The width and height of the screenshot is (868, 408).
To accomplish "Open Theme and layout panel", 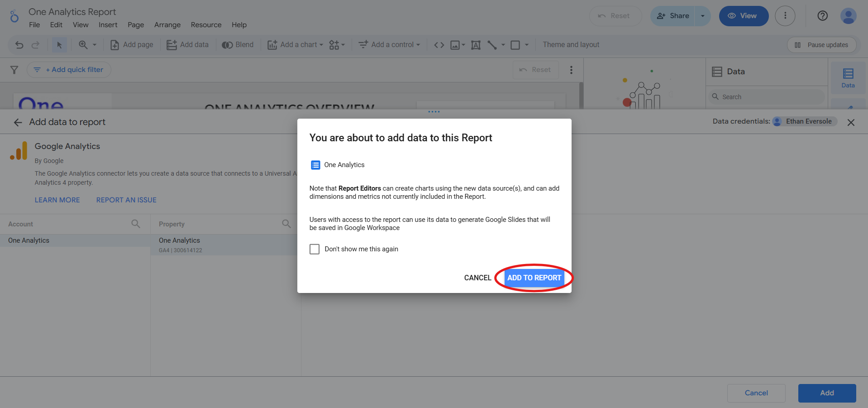I will [x=571, y=45].
